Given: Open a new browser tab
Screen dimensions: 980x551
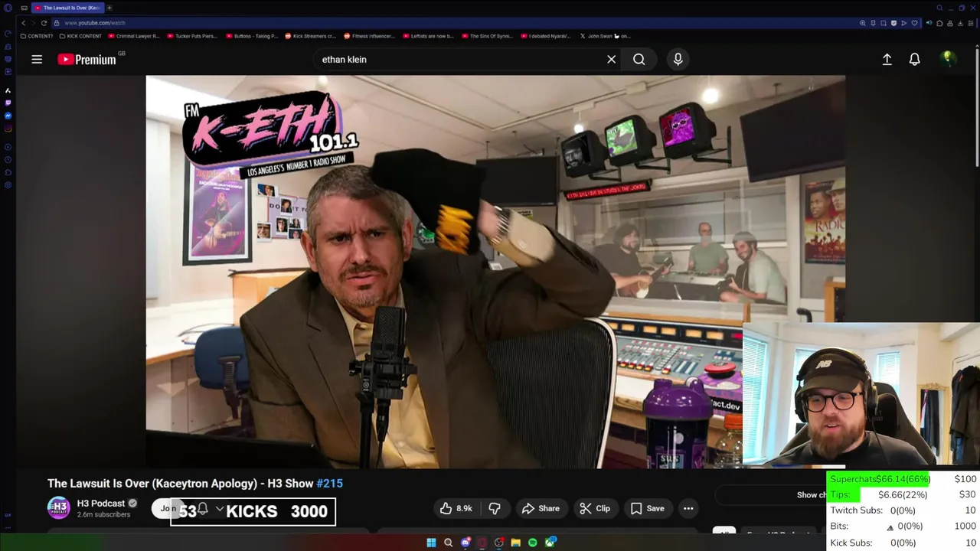Looking at the screenshot, I should [109, 8].
